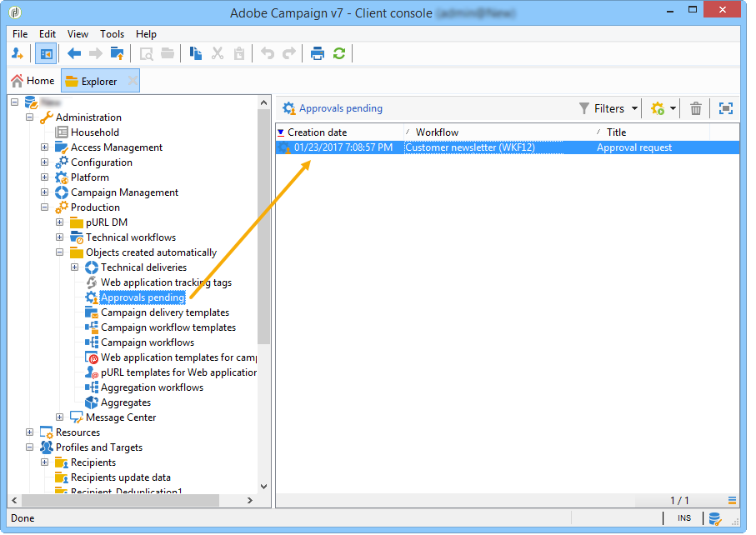756x535 pixels.
Task: Click the open folder toolbar icon
Action: 168,53
